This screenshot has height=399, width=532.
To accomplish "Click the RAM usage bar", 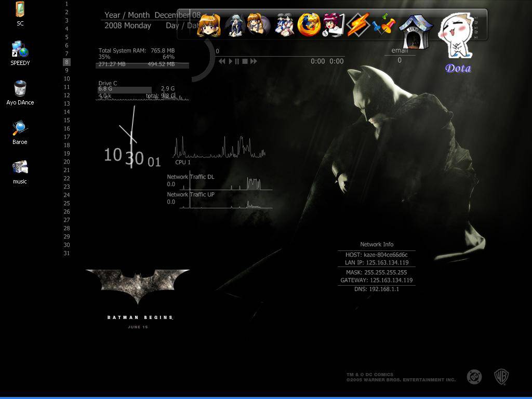I will coord(142,65).
